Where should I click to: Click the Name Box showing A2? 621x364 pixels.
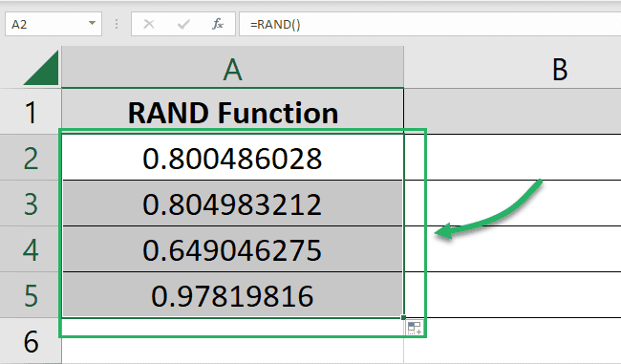coord(54,24)
